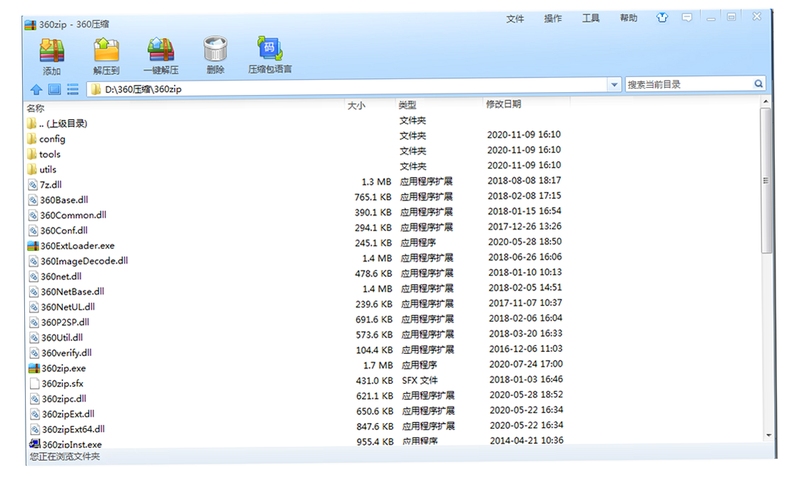The height and width of the screenshot is (478, 800).
Task: Click the date 2020-07-24 17:00
Action: (x=526, y=364)
